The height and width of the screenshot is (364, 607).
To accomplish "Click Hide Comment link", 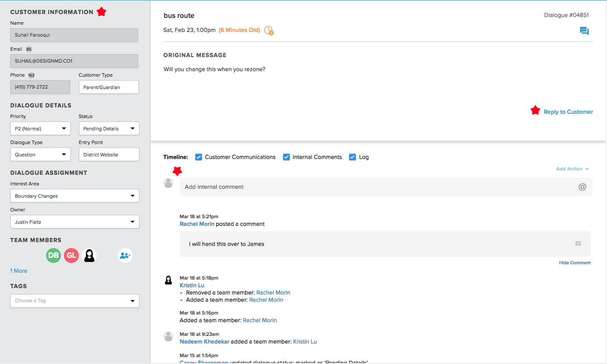I will tap(575, 263).
